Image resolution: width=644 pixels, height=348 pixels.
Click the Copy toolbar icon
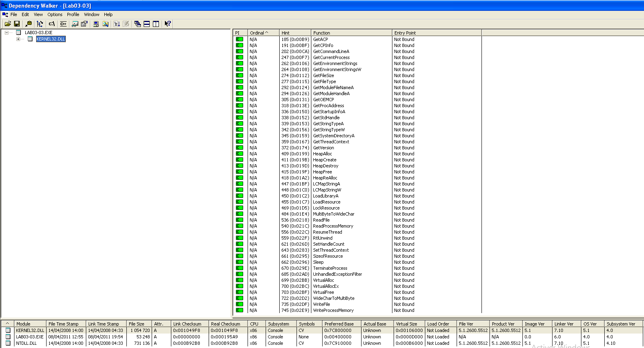point(28,24)
